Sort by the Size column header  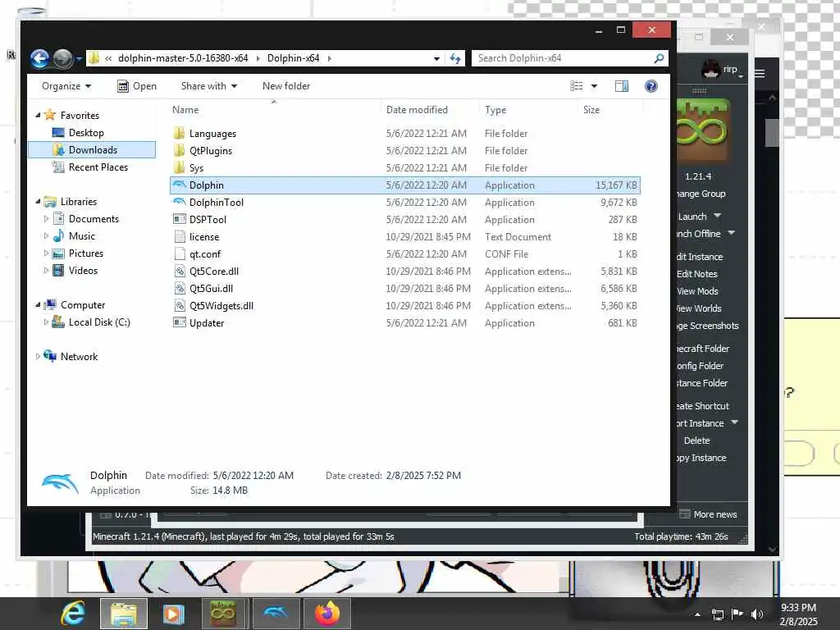591,110
